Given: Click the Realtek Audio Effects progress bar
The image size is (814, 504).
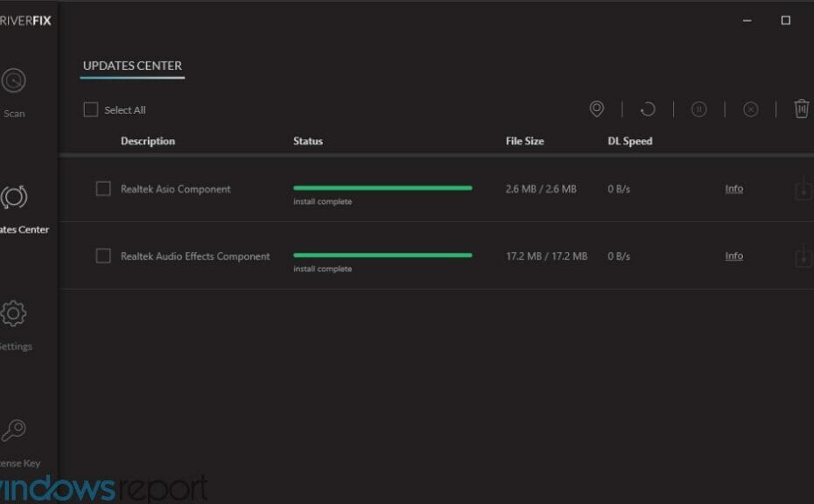Looking at the screenshot, I should (x=382, y=255).
